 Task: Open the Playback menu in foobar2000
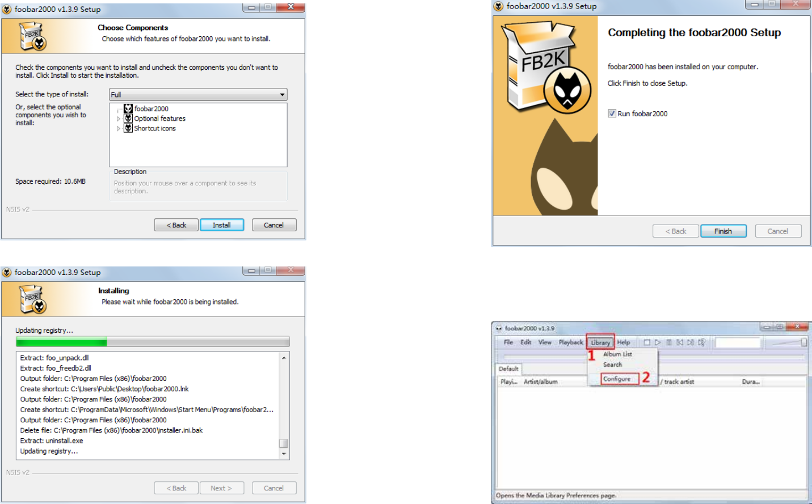point(571,342)
